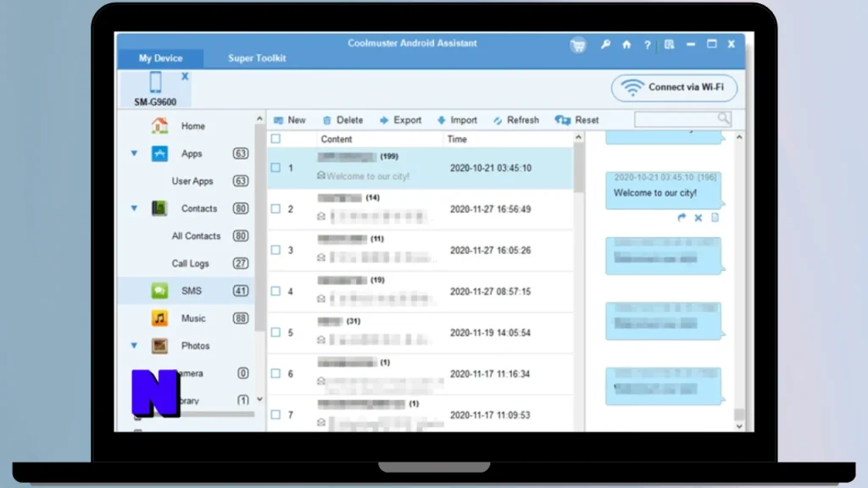Click sidebar scroll down arrow
This screenshot has height=488, width=868.
pyautogui.click(x=259, y=400)
